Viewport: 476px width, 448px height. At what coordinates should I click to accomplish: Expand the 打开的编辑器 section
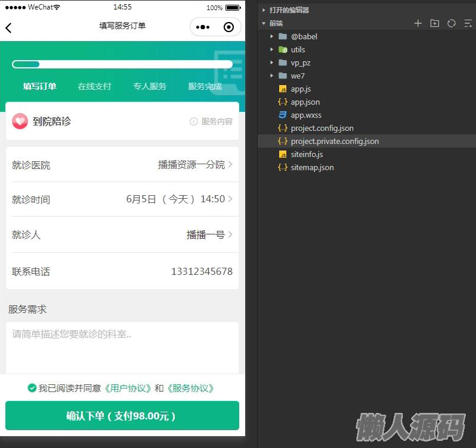click(264, 10)
